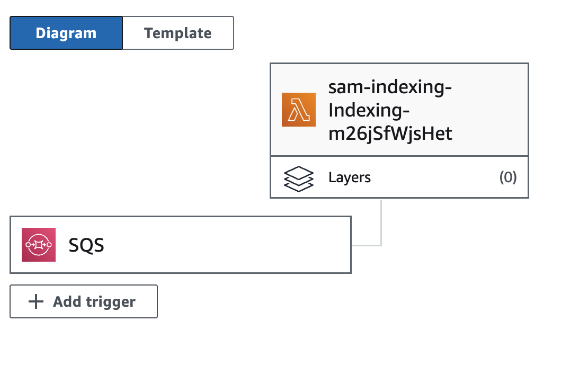Viewport: 588px width, 374px height.
Task: Click the 'm26jSfWjsHet' line of function name
Action: coord(390,133)
